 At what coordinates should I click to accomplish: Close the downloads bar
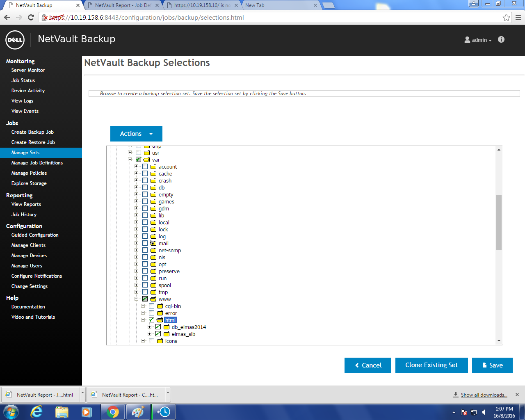click(517, 395)
